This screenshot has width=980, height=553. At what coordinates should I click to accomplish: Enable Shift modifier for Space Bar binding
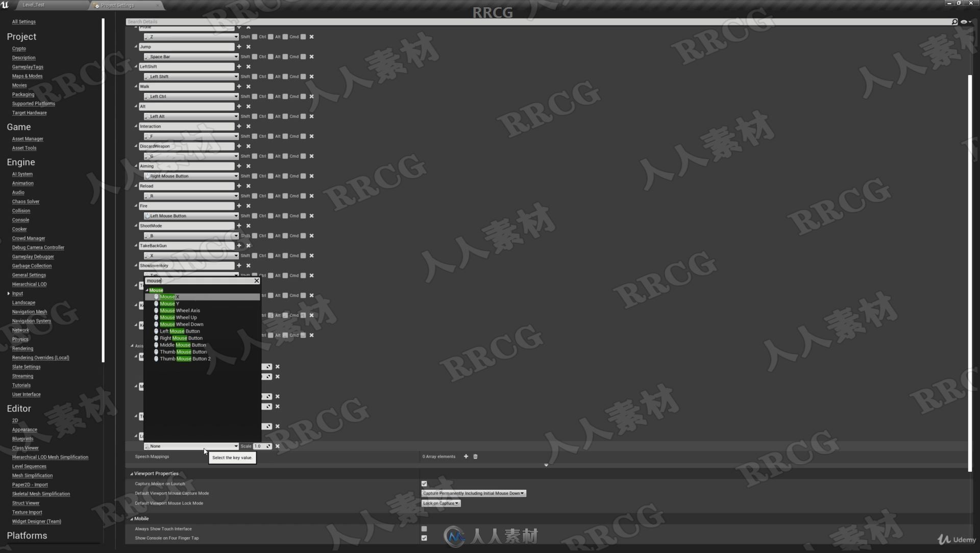[x=255, y=57]
